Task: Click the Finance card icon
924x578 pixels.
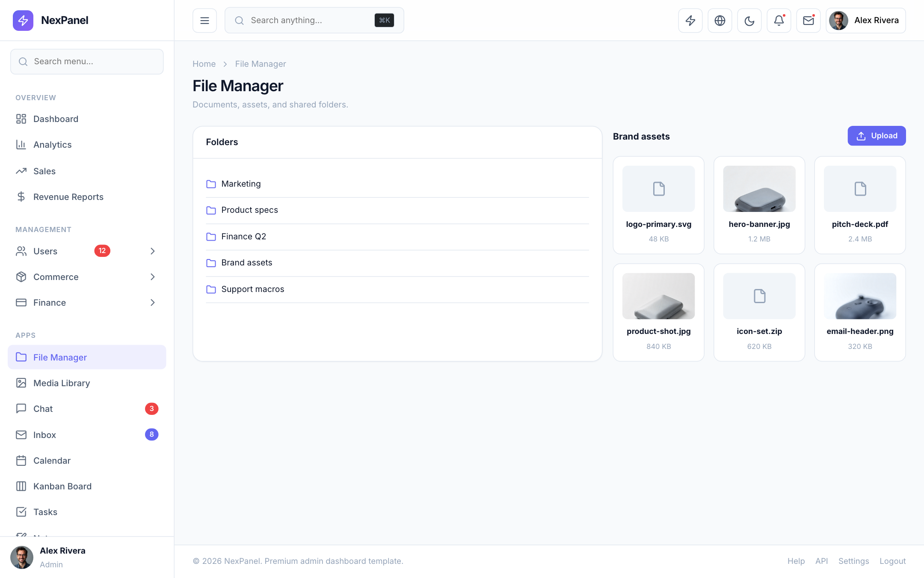Action: click(x=21, y=302)
